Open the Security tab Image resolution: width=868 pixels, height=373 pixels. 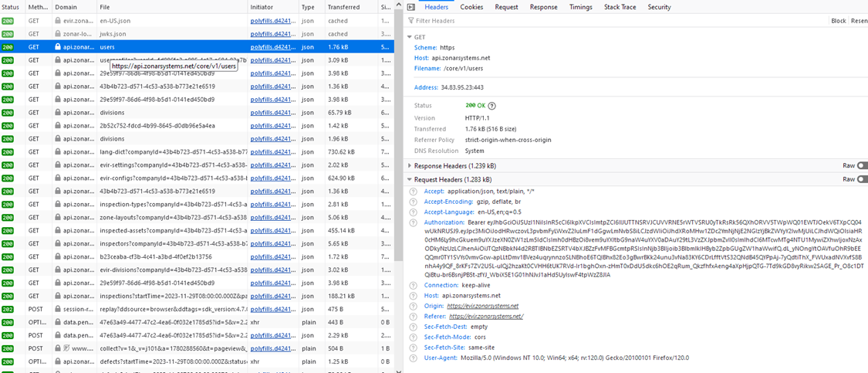[x=660, y=7]
